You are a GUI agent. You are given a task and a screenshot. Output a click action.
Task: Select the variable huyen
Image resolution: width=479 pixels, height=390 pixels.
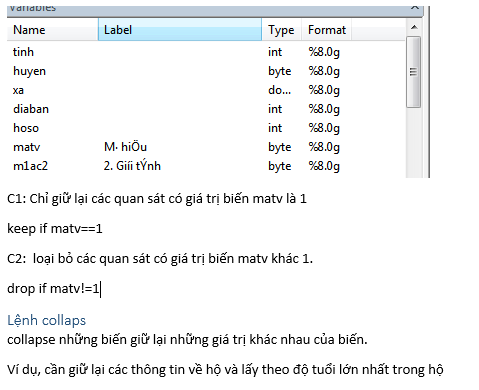click(29, 71)
